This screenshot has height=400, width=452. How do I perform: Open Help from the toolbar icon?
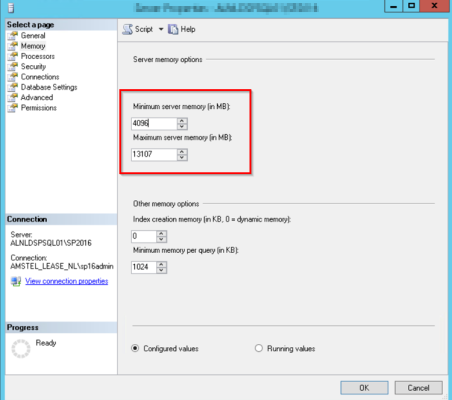click(173, 29)
